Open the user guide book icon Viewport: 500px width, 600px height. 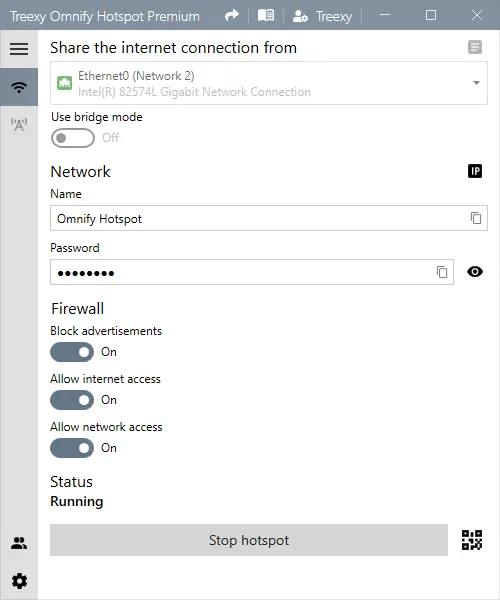click(x=266, y=16)
